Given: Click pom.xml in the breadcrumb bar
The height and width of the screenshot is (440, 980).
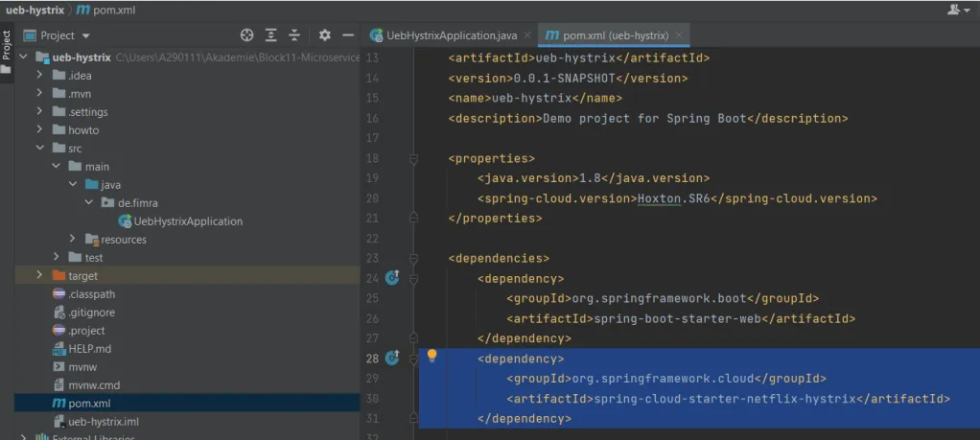Looking at the screenshot, I should [x=105, y=10].
